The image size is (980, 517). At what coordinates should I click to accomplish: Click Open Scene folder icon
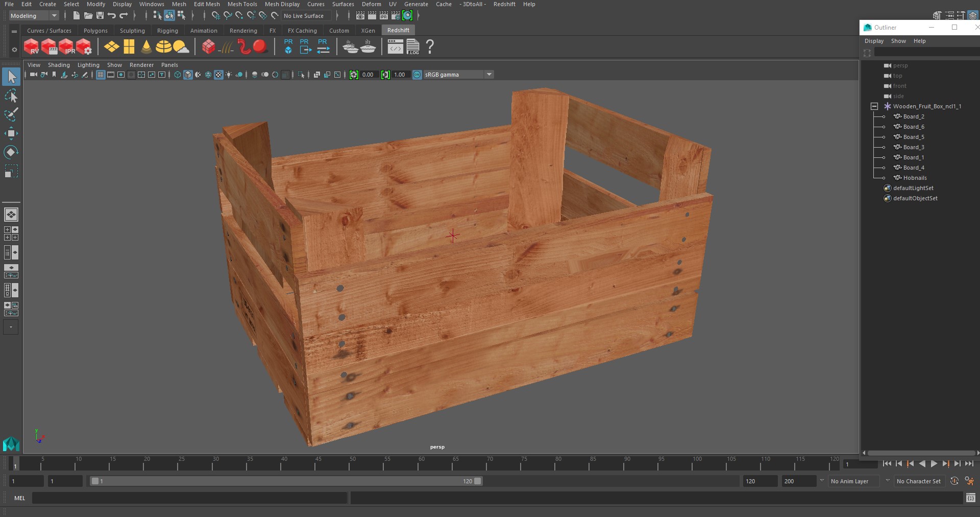(x=88, y=16)
